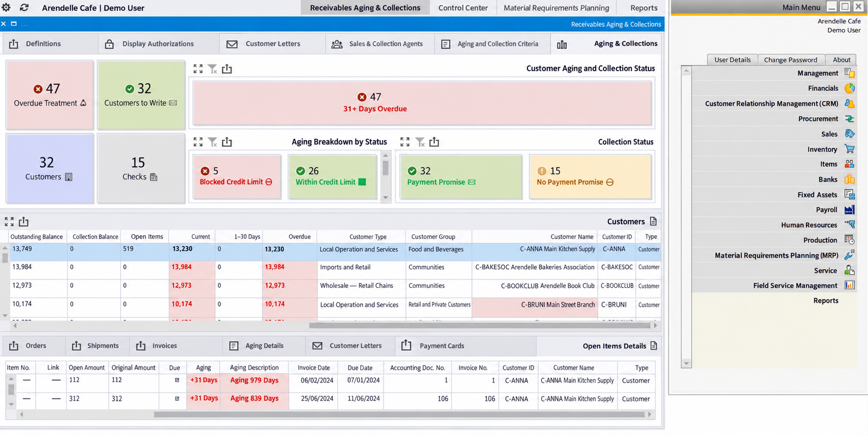Expand Customer Aging and Collection Status to fullscreen

coord(198,69)
